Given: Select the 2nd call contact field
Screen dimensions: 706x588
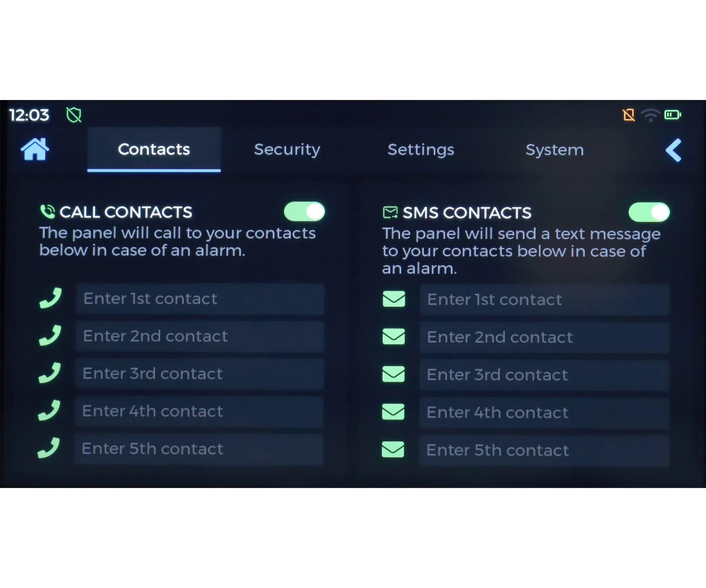Looking at the screenshot, I should [200, 336].
